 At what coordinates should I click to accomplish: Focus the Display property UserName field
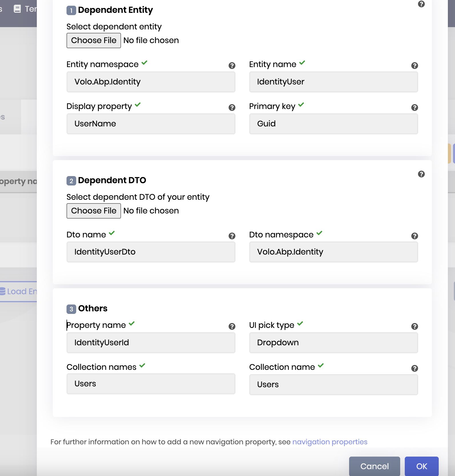pos(151,124)
